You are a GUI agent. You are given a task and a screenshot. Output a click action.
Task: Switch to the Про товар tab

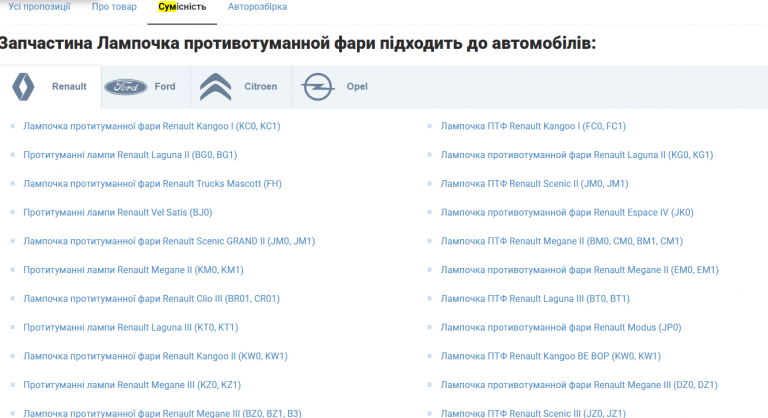(114, 7)
